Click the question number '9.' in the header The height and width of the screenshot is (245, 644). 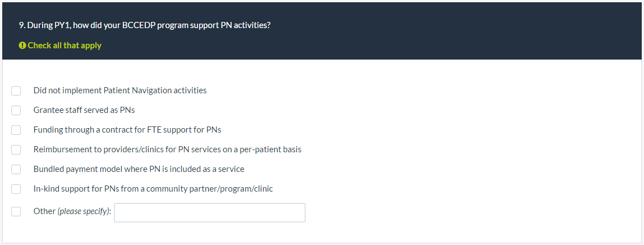click(22, 25)
